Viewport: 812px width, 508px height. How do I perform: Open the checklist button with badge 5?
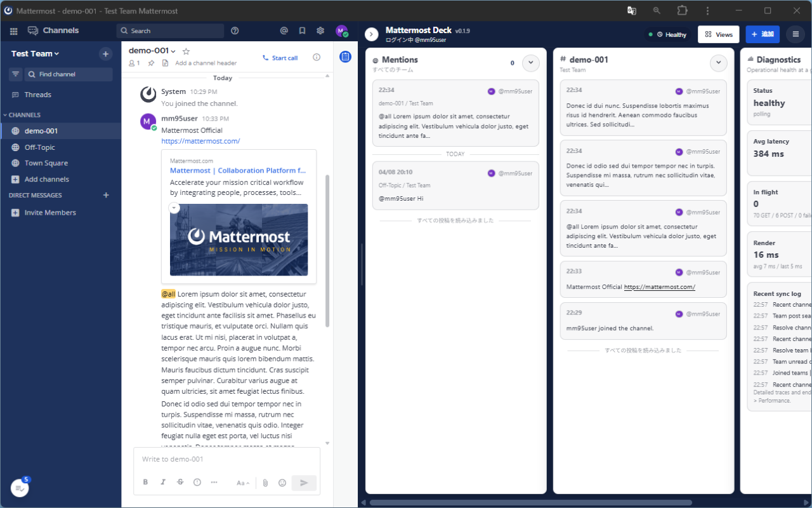click(20, 488)
